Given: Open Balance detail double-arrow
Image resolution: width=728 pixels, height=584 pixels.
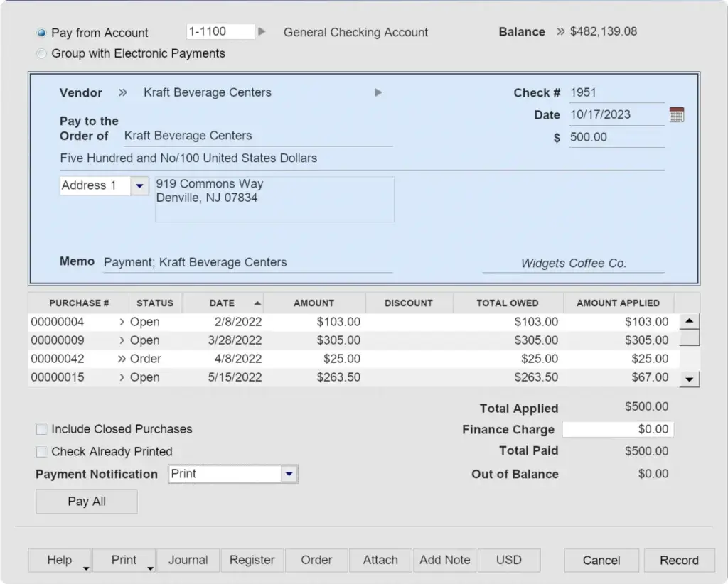Looking at the screenshot, I should [x=561, y=31].
